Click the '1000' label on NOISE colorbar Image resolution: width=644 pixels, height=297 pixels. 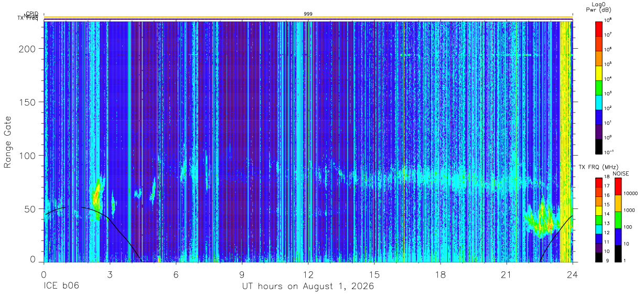click(x=629, y=211)
